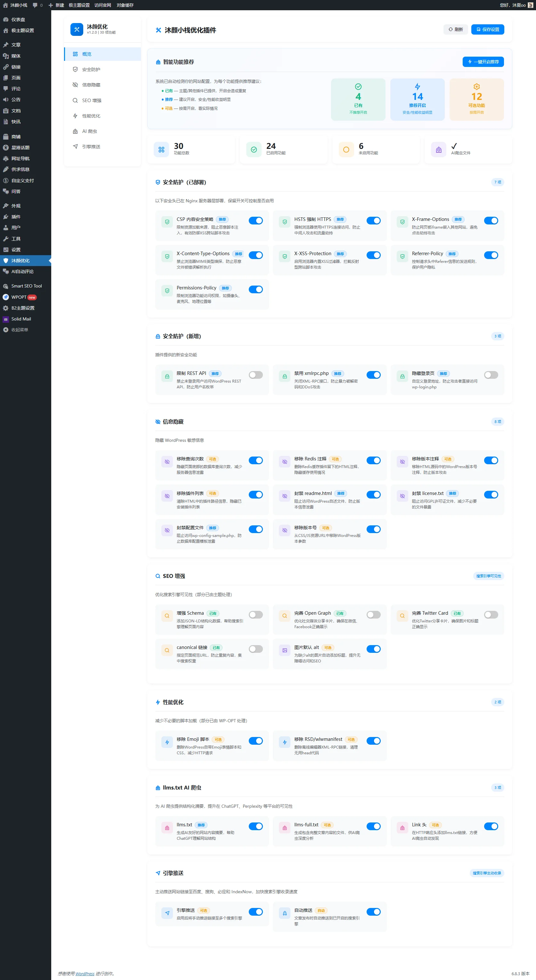The height and width of the screenshot is (980, 536).
Task: Click the 14 推荐开启 summary card
Action: [417, 99]
